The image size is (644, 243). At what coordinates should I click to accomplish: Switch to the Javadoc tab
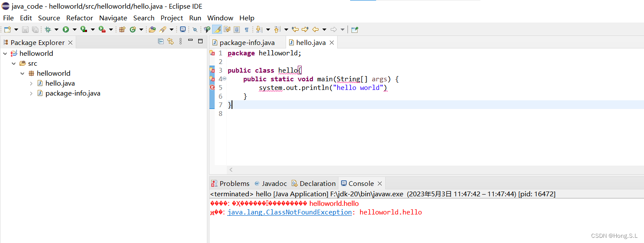270,183
